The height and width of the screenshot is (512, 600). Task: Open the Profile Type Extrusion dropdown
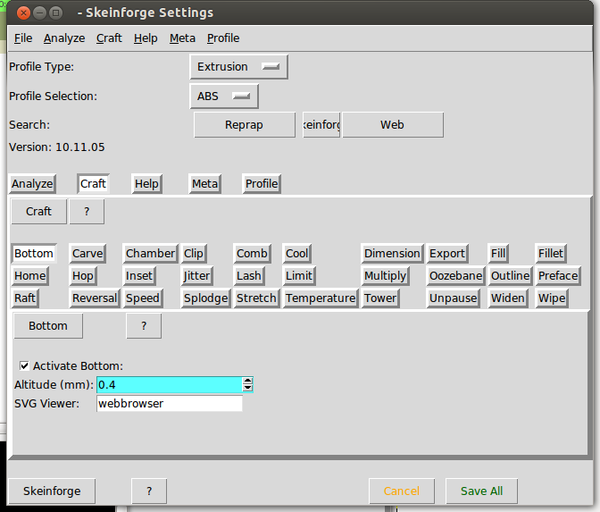(x=238, y=67)
